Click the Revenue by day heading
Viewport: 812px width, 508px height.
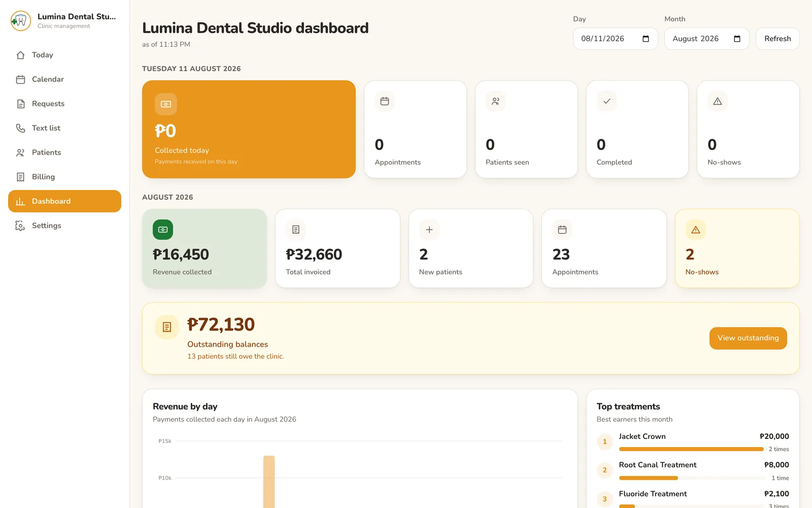(x=185, y=406)
